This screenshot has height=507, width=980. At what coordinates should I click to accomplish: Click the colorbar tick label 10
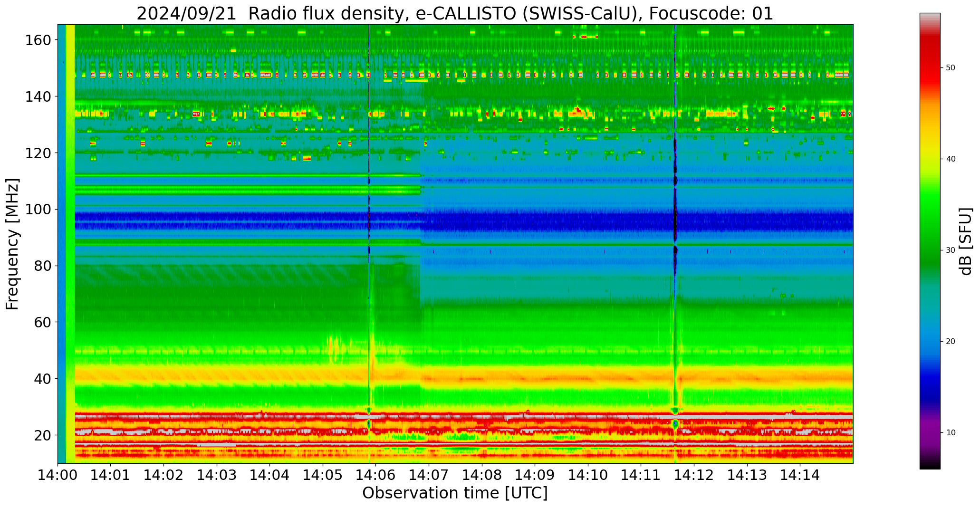pos(951,432)
